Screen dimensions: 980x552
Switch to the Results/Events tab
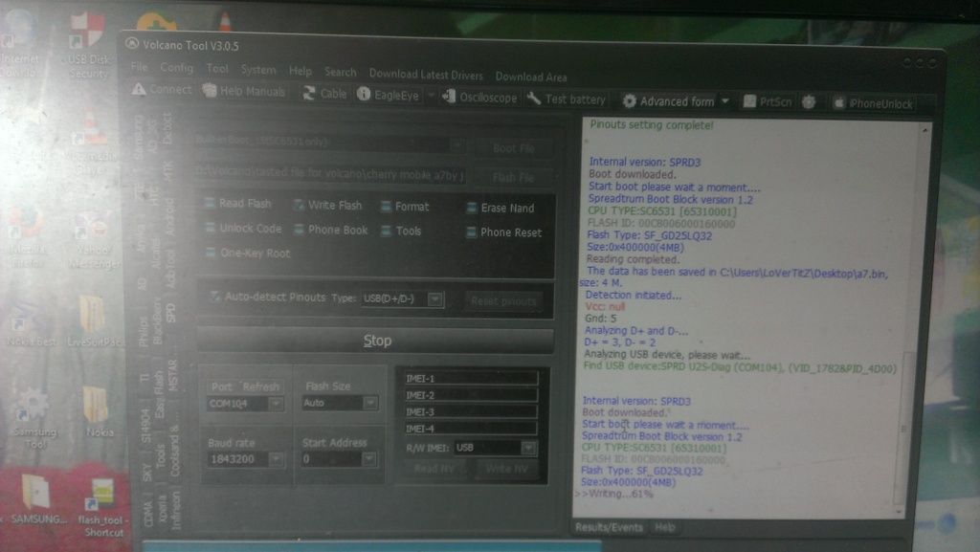click(x=609, y=527)
